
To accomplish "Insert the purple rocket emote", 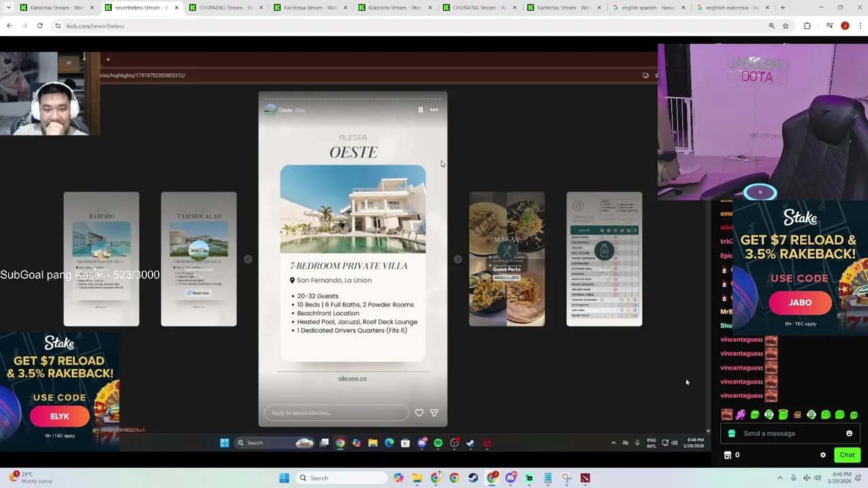I will [741, 414].
